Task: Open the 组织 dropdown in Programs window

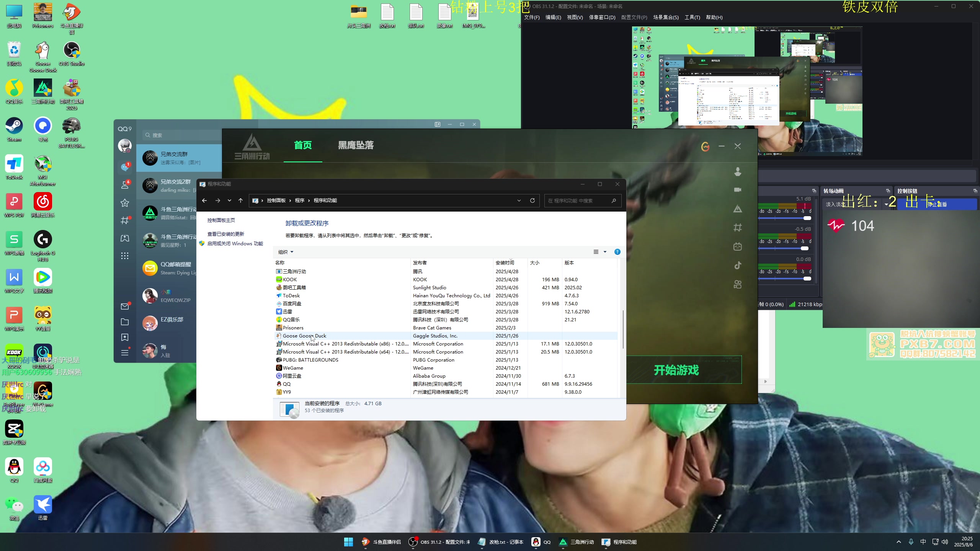Action: click(x=286, y=252)
